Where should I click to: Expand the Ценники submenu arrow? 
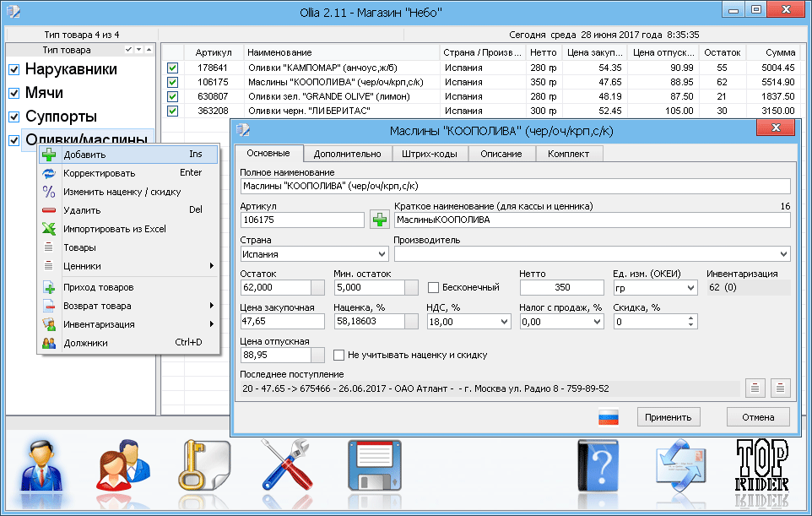click(211, 266)
